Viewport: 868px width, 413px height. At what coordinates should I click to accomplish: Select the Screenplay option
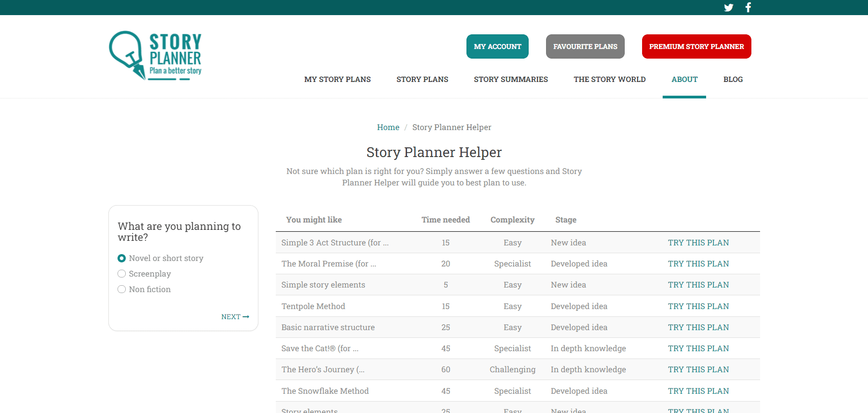(122, 273)
